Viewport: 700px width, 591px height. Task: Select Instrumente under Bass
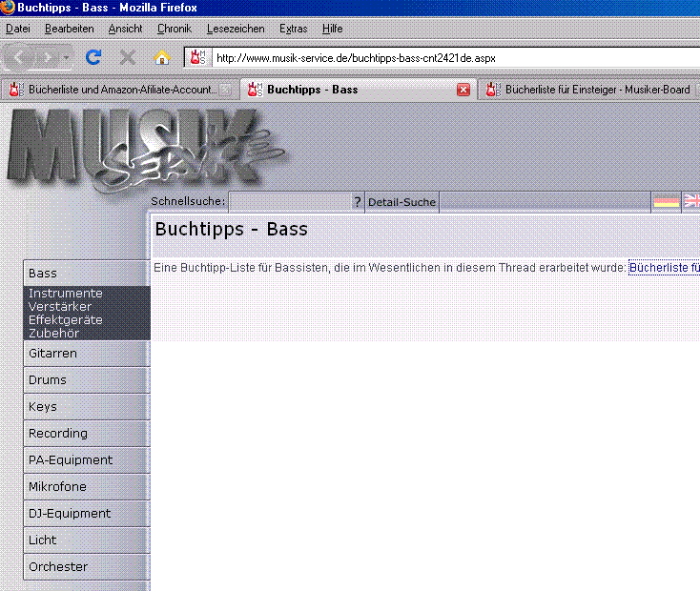66,294
